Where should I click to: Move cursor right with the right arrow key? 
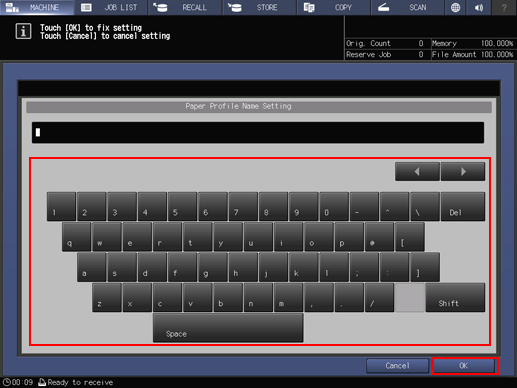pos(463,172)
